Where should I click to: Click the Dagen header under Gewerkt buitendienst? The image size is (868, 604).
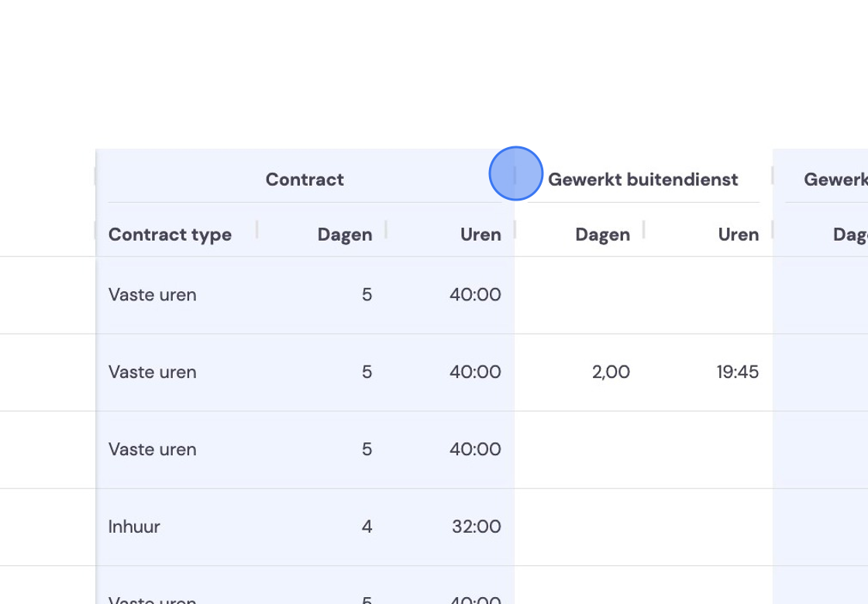point(602,235)
